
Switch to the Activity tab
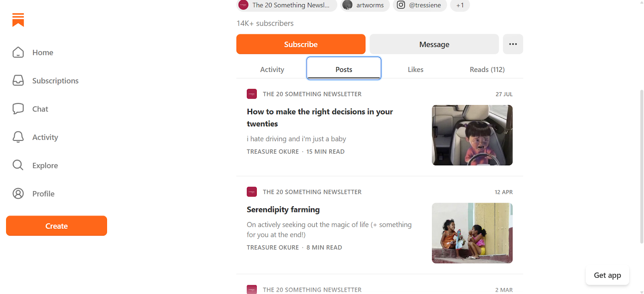[272, 70]
